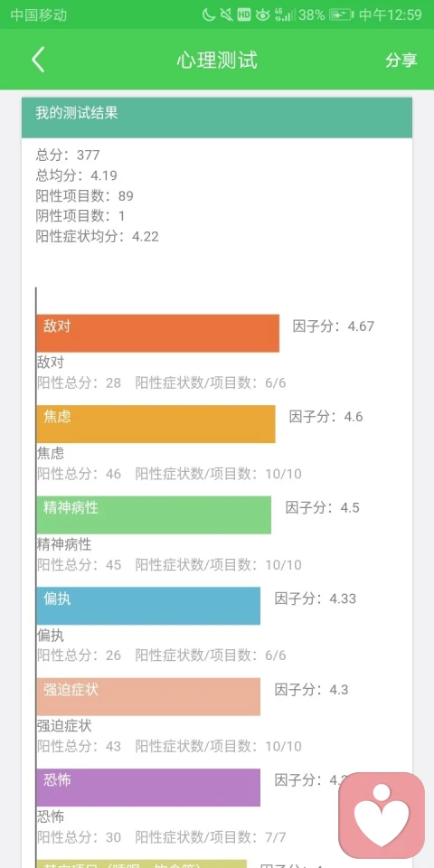The width and height of the screenshot is (434, 868).
Task: Click the yellow 焦虑 bar
Action: pyautogui.click(x=156, y=424)
